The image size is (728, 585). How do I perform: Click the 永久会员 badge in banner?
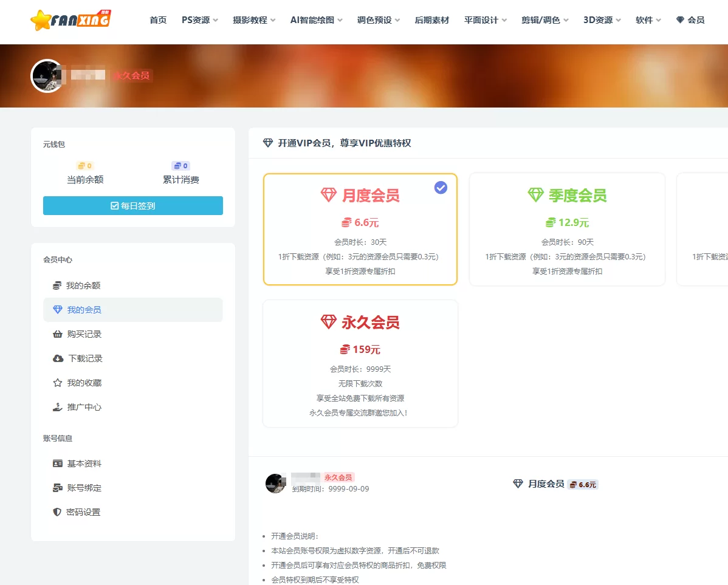pyautogui.click(x=132, y=75)
